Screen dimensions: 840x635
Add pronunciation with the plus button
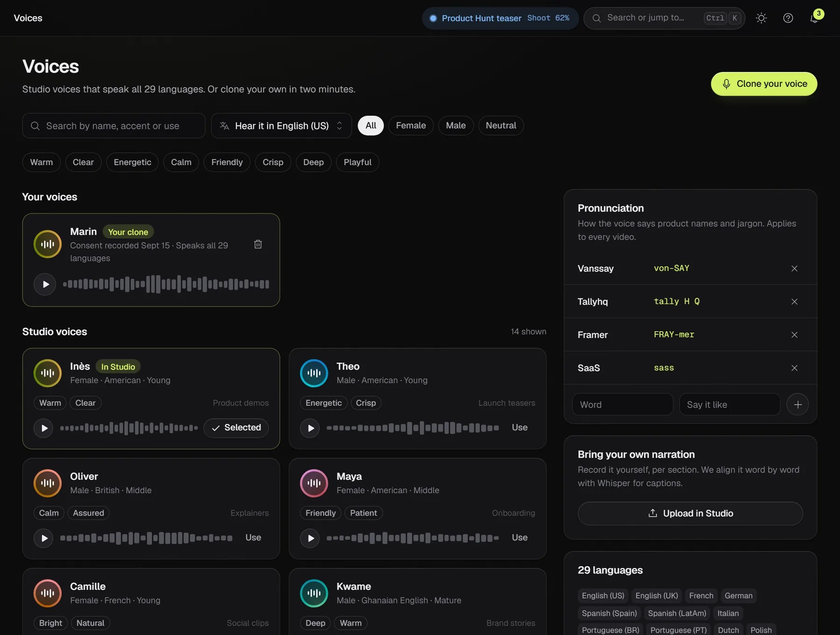798,404
